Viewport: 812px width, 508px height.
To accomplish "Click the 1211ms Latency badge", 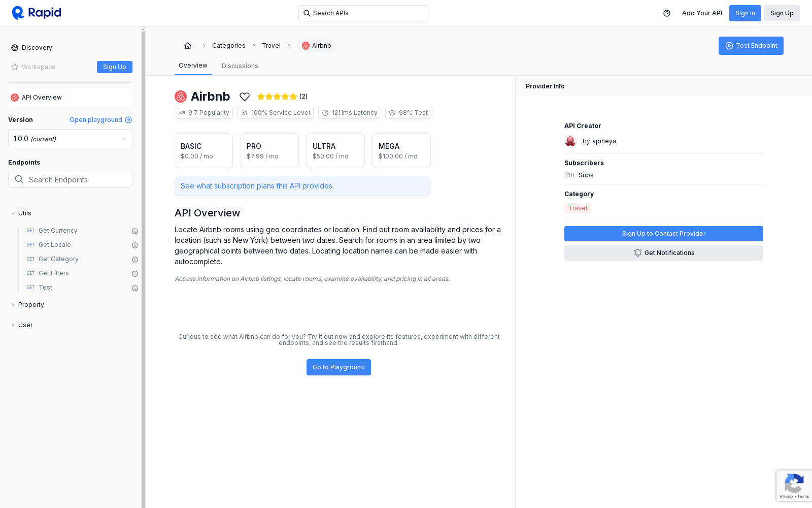I will point(350,113).
